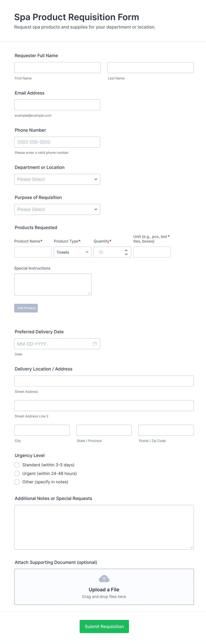The width and height of the screenshot is (206, 644).
Task: Click into the Last Name field
Action: click(x=150, y=67)
